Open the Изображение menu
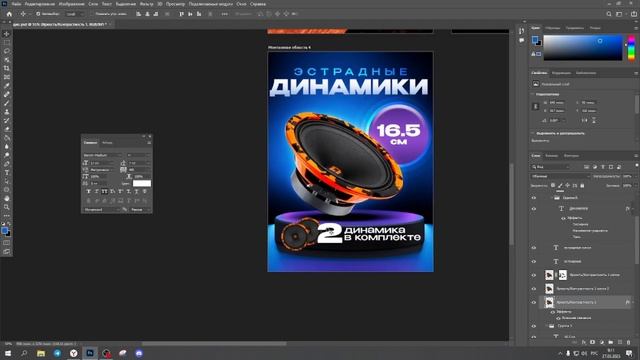 71,4
